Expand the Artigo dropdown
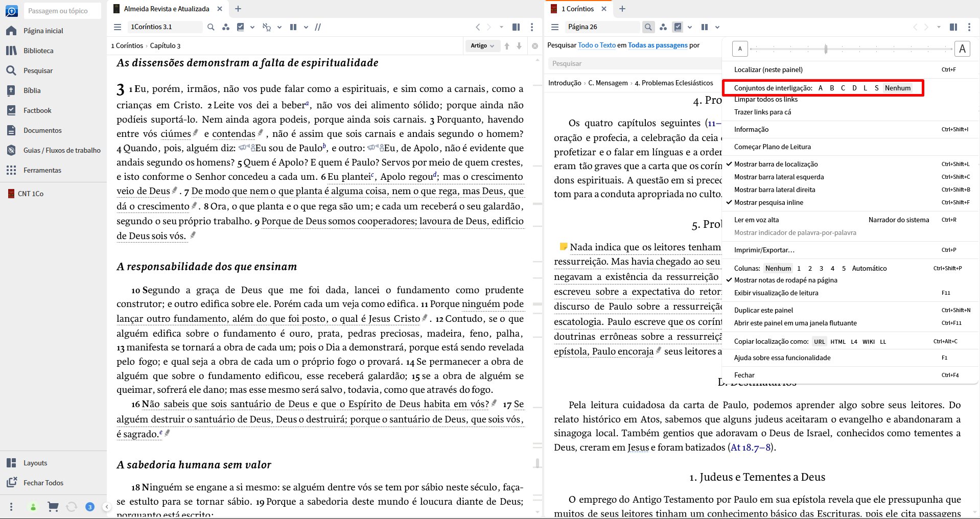The height and width of the screenshot is (519, 980). point(482,45)
